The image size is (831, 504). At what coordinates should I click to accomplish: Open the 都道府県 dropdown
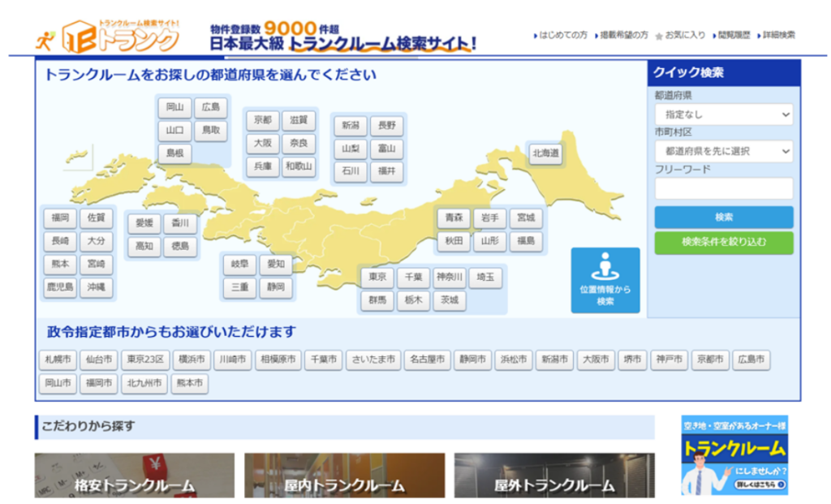723,114
